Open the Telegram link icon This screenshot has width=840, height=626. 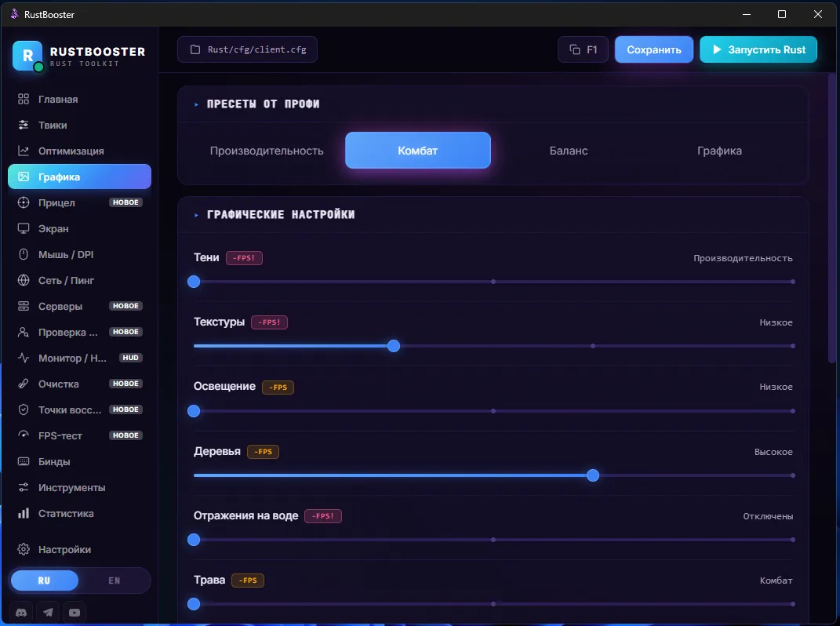click(x=48, y=613)
